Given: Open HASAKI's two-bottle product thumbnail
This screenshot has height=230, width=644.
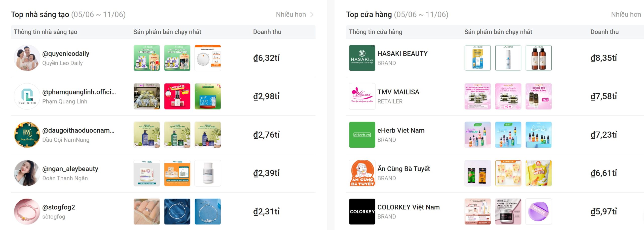Looking at the screenshot, I should (539, 58).
